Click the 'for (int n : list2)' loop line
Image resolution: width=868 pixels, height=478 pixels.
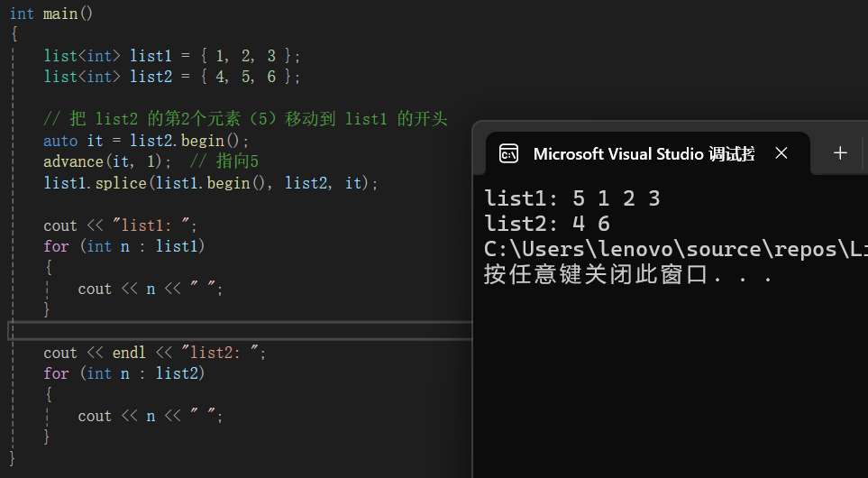point(124,373)
